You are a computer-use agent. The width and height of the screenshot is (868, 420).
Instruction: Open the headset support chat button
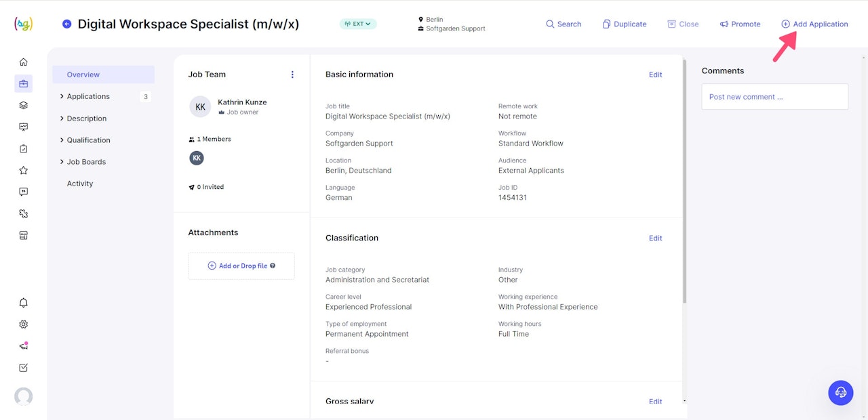tap(840, 392)
